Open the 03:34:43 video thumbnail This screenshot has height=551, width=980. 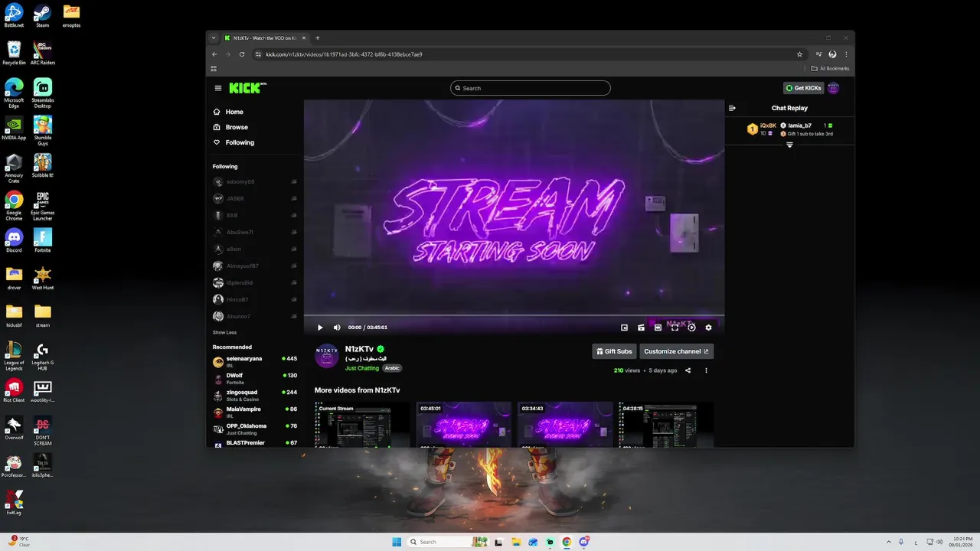pos(565,425)
